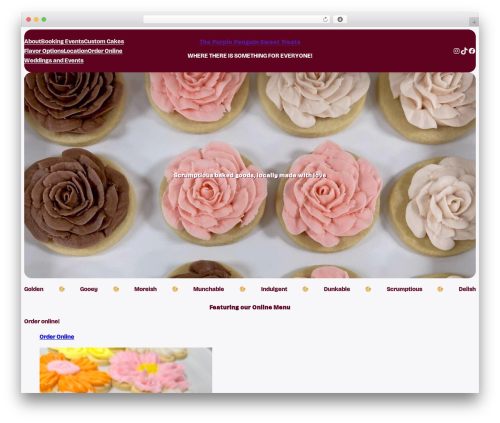Click 'WHERE THERE IS SOMETHING FOR EVERYONE!' tagline
This screenshot has width=500, height=423.
tap(250, 56)
